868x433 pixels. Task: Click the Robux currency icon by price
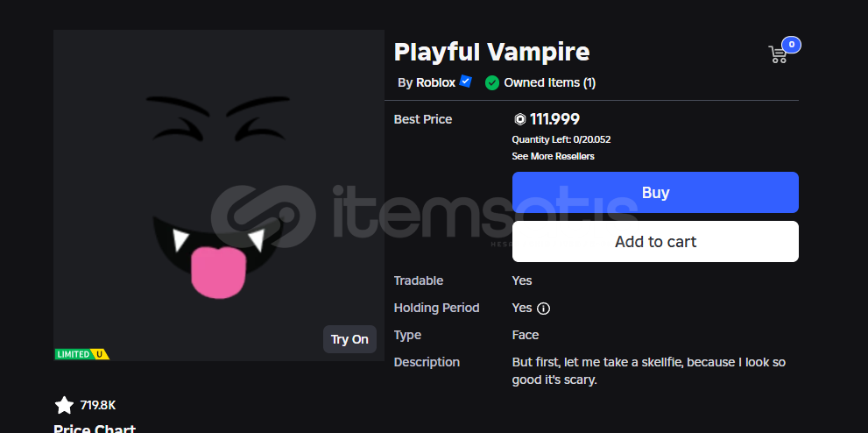click(519, 119)
